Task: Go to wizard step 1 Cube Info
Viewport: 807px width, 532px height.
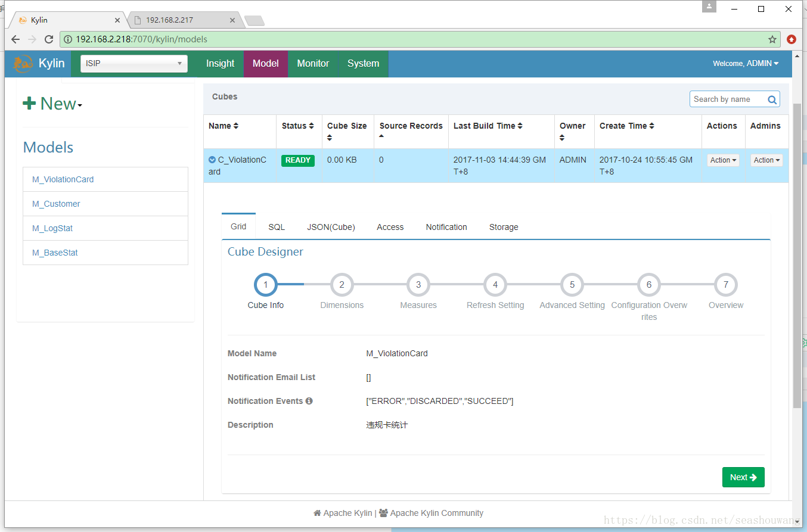Action: tap(266, 285)
